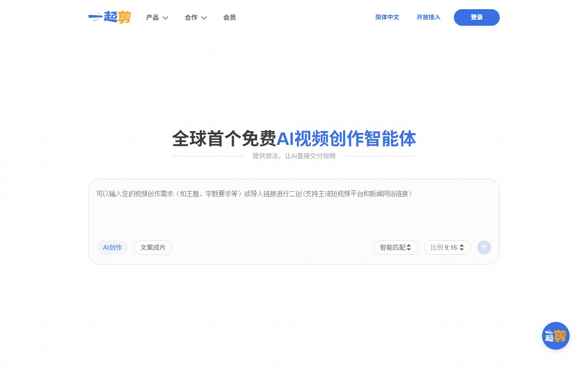Click the 一起剪 logo in the header
Image resolution: width=588 pixels, height=368 pixels.
click(x=109, y=17)
